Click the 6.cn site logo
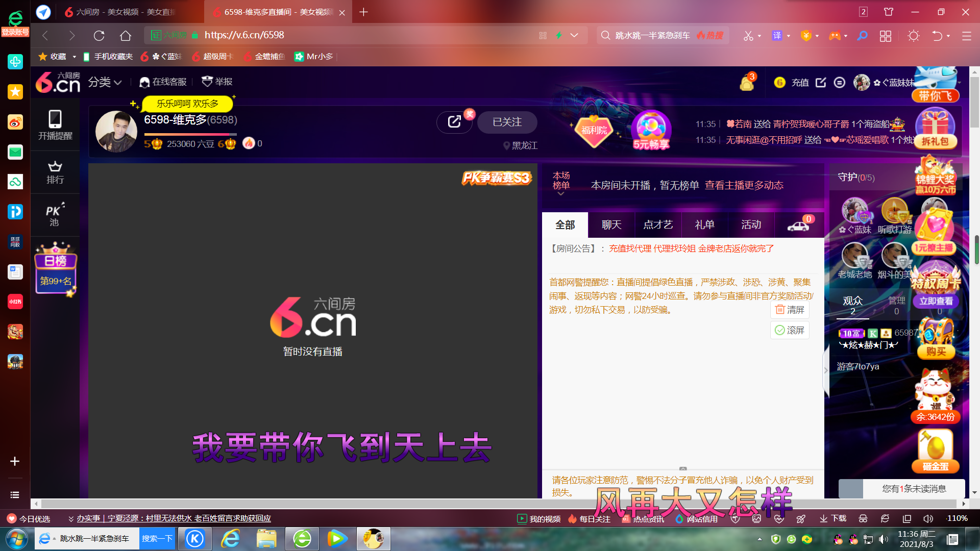 click(x=58, y=82)
